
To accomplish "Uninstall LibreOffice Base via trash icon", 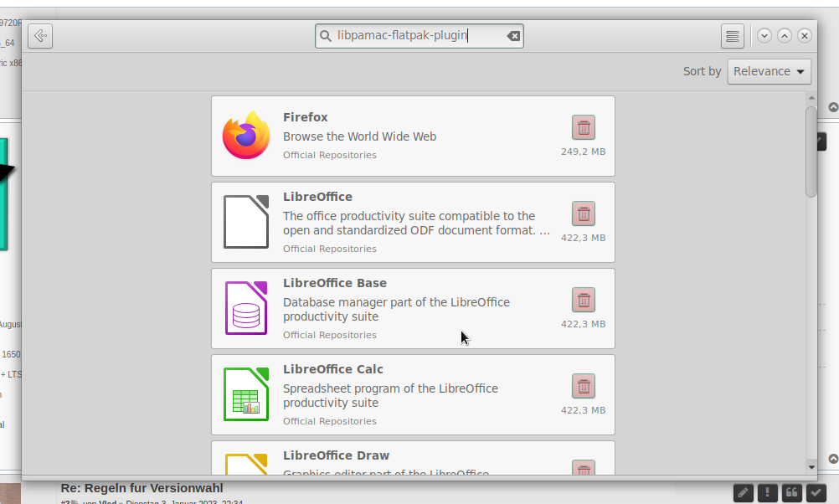I will tap(584, 301).
